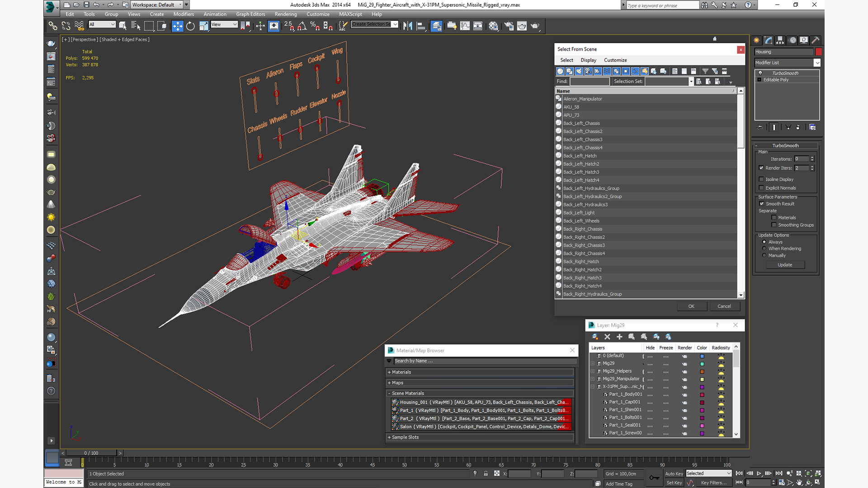The height and width of the screenshot is (488, 868).
Task: Click Create New Layer icon in Layer dialog
Action: coord(595,337)
